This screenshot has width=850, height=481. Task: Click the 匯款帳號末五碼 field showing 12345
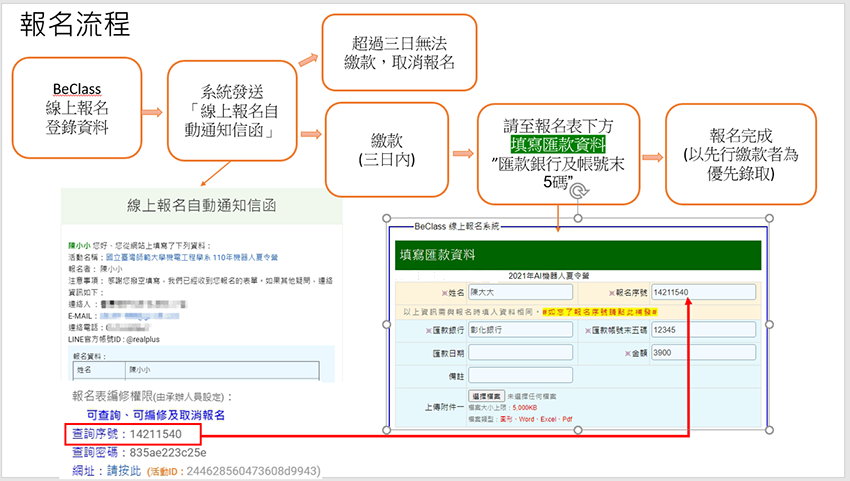point(703,329)
